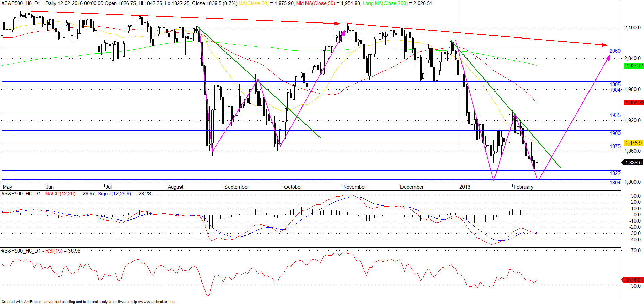Click the Jul label on the time axis
The height and width of the screenshot is (304, 644).
click(x=109, y=187)
